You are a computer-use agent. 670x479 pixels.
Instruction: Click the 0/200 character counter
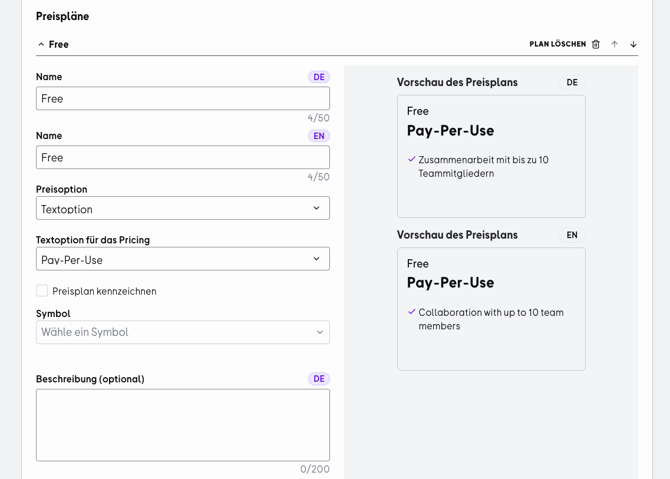tap(315, 469)
